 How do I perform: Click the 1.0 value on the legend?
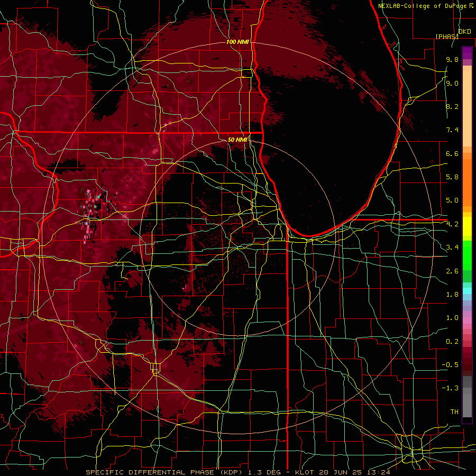pyautogui.click(x=452, y=318)
